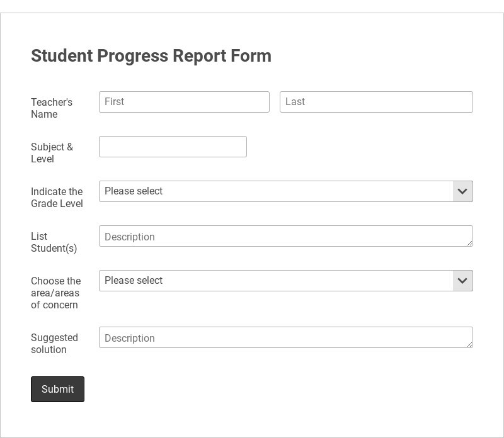Click the Indicate the Grade Level label
This screenshot has height=438, width=504.
(x=57, y=198)
